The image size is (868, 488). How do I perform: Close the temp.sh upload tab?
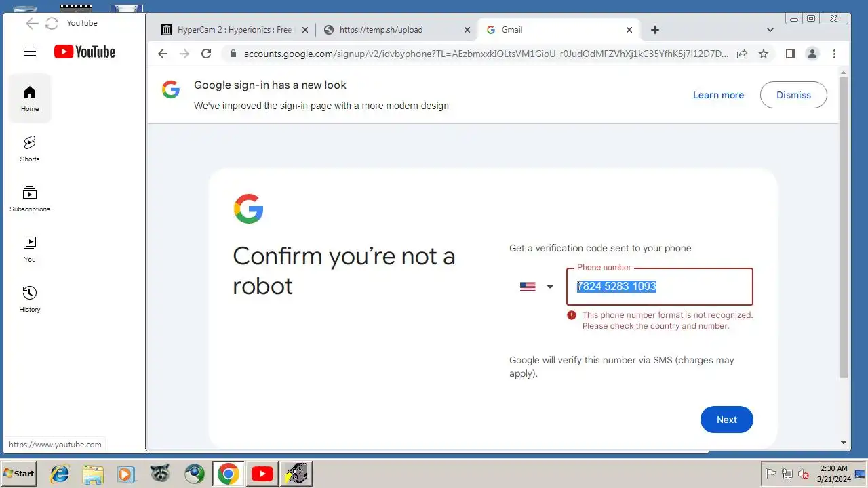(x=467, y=30)
